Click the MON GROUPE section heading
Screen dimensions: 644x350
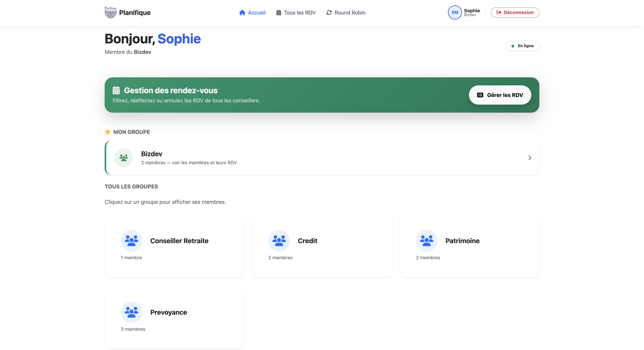[131, 132]
